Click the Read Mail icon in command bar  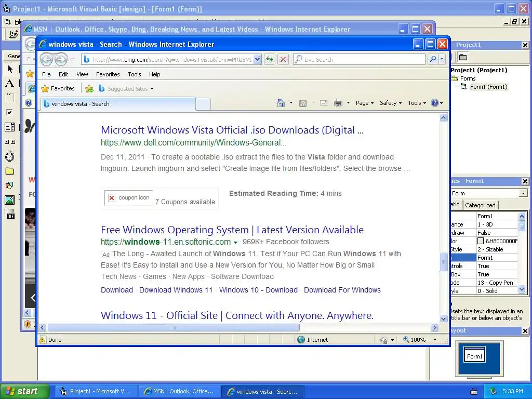(323, 103)
